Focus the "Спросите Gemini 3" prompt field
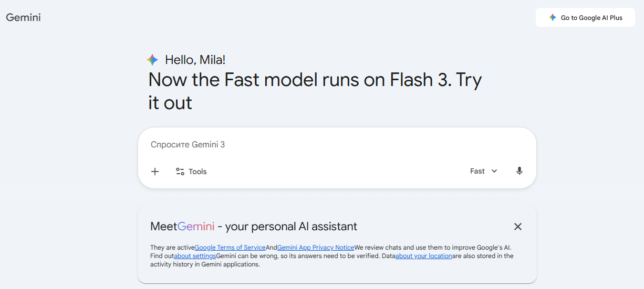 click(315, 144)
